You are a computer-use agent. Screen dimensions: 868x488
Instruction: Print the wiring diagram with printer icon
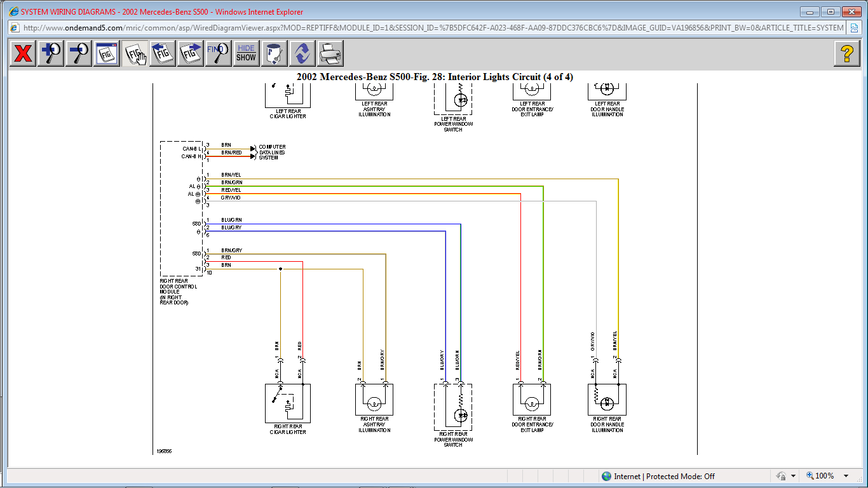click(330, 53)
